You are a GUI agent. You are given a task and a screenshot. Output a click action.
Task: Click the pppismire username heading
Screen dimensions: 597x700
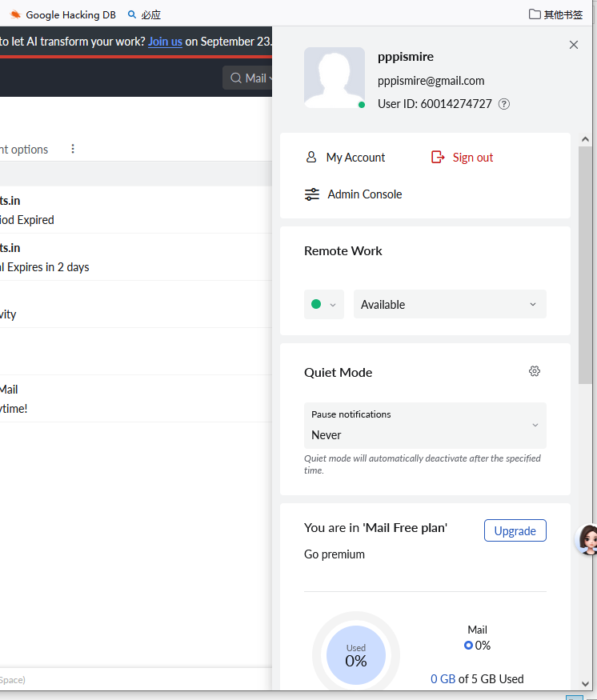point(406,57)
